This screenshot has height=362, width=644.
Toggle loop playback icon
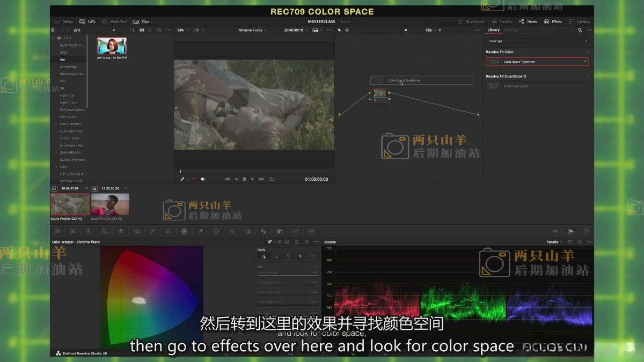[272, 179]
